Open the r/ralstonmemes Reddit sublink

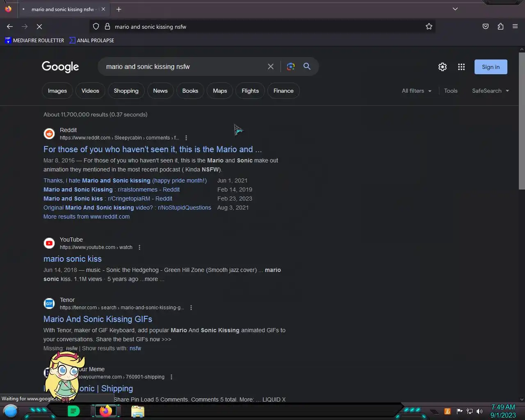(112, 189)
